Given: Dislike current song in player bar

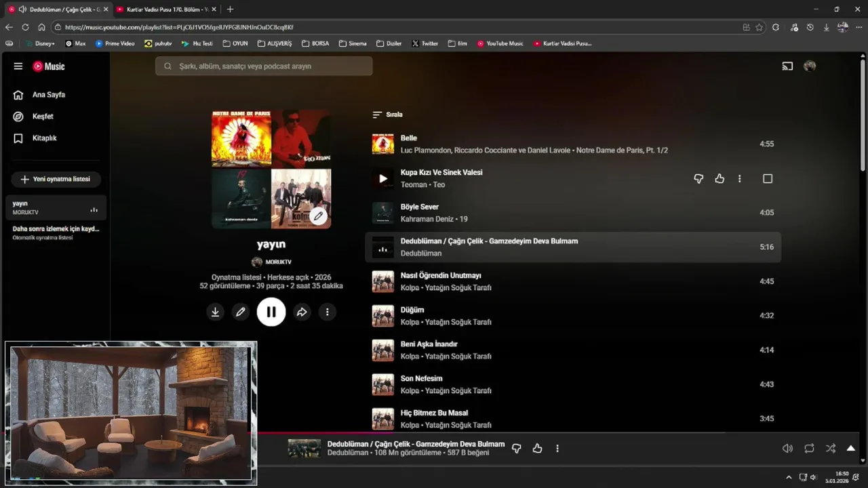Looking at the screenshot, I should (x=517, y=449).
